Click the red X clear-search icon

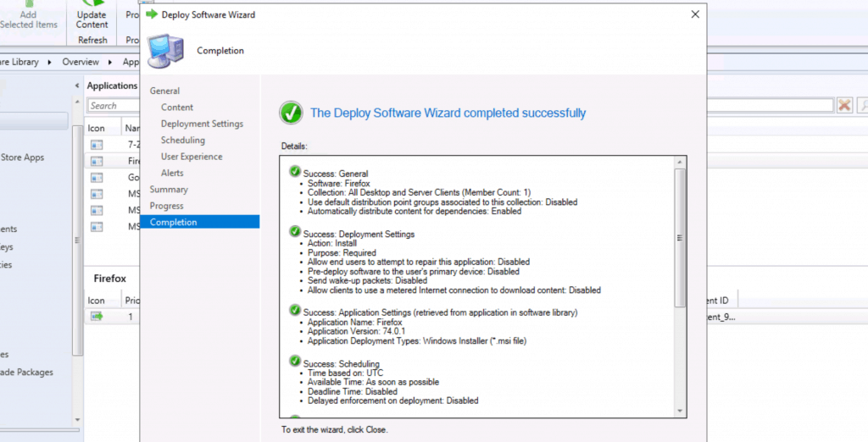point(844,105)
